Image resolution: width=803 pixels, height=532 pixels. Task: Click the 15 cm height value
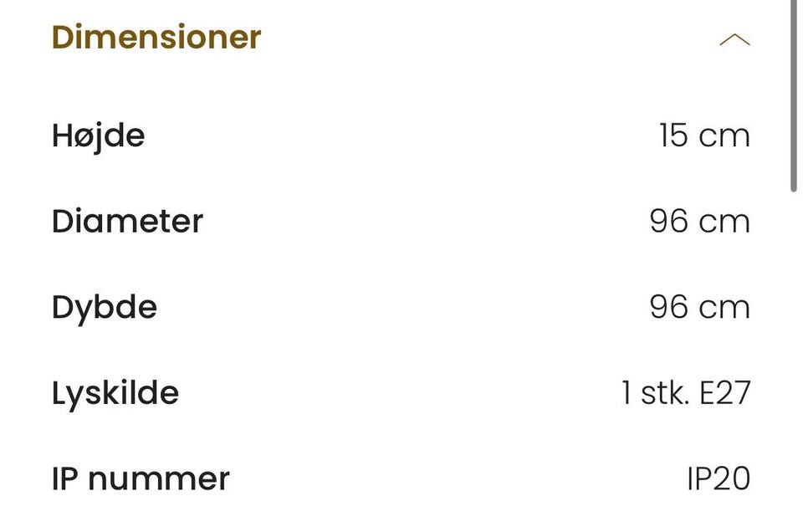(x=704, y=136)
